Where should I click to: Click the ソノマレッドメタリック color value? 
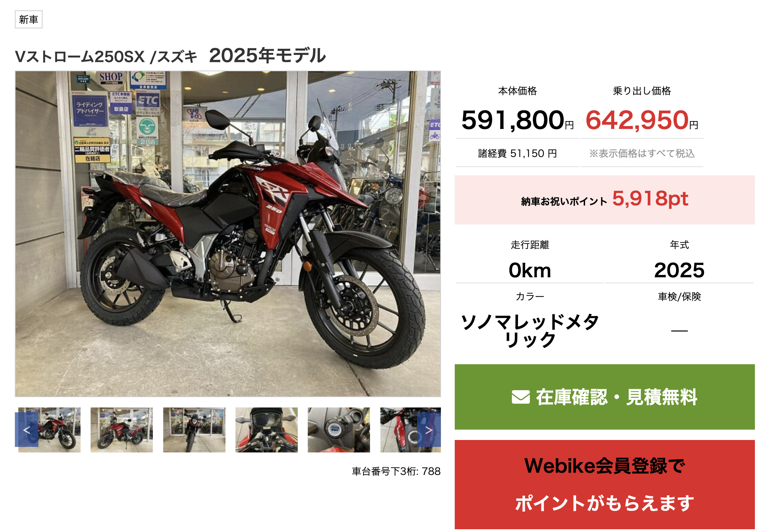coord(530,331)
